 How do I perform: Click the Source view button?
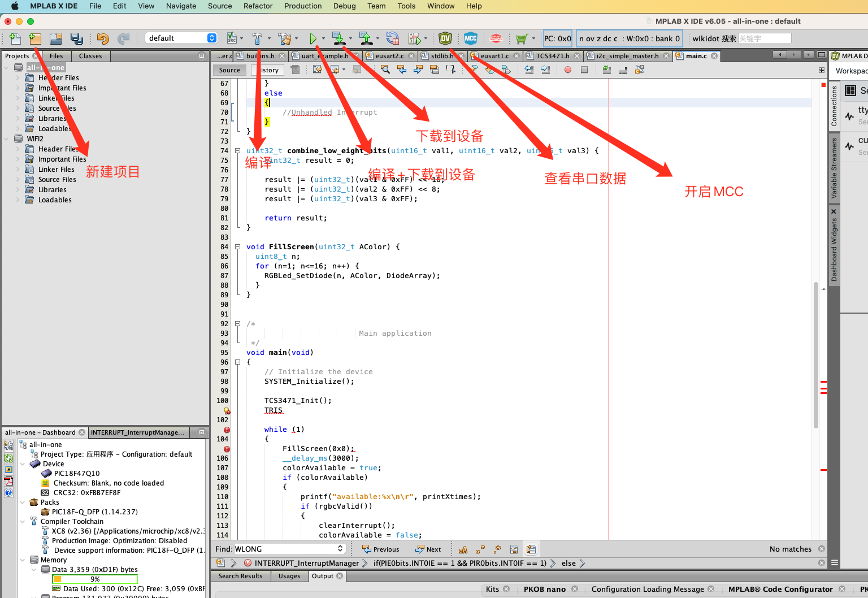point(229,70)
